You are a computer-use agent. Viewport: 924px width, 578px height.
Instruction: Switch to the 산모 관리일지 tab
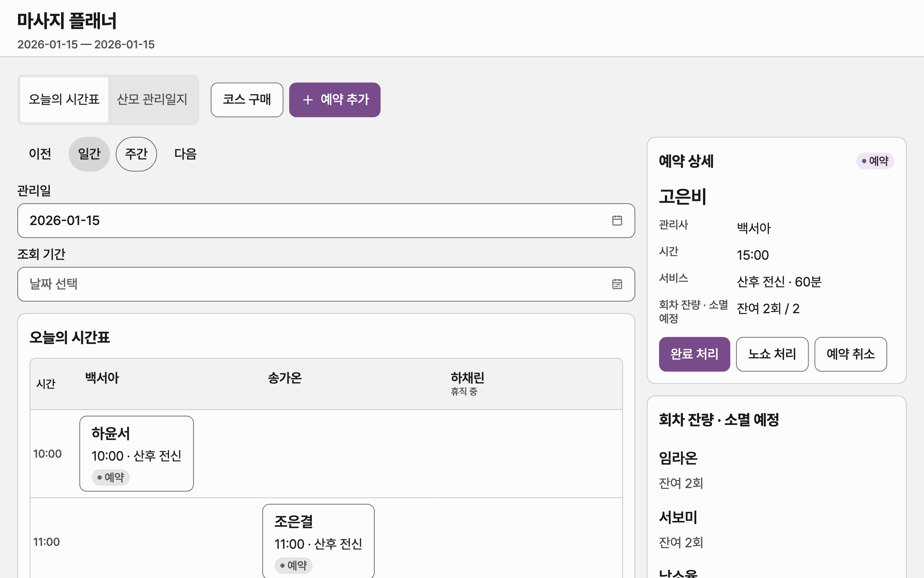pos(152,100)
